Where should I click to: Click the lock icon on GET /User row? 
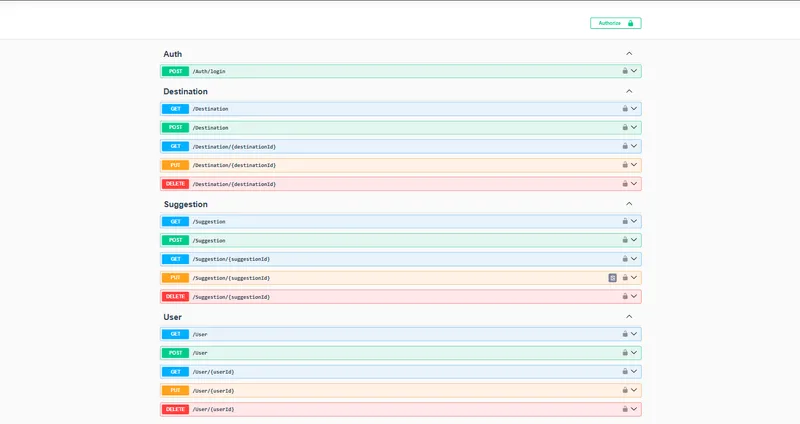click(x=624, y=334)
